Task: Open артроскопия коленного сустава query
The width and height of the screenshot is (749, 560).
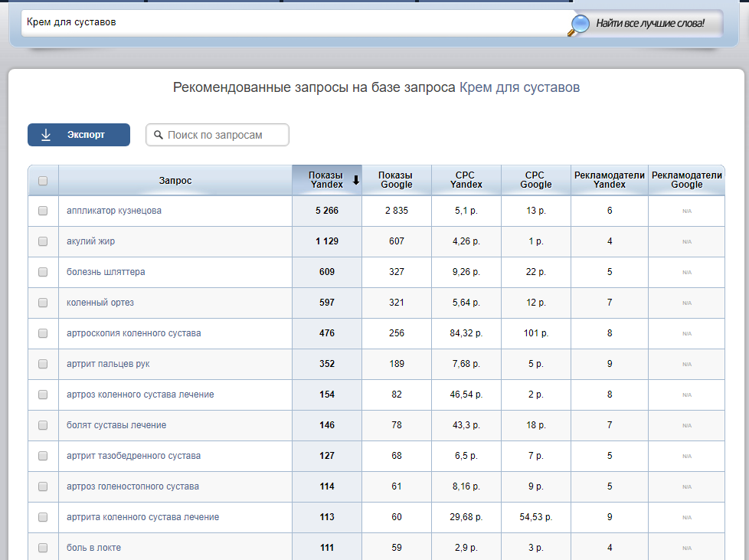Action: (x=133, y=333)
